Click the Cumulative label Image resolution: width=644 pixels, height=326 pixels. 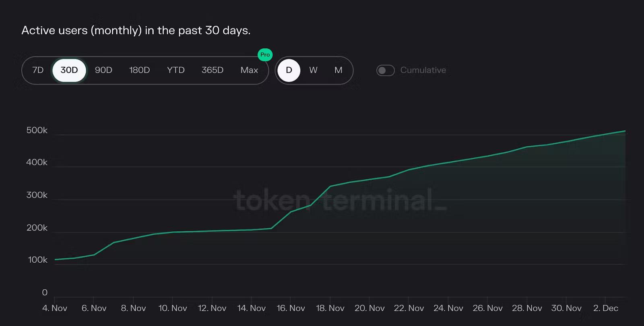[423, 70]
